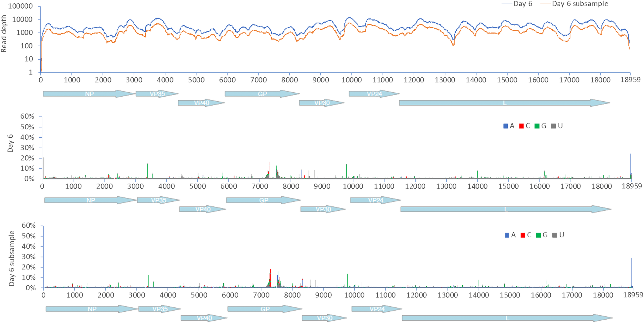Click the '18959' end label on the read depth x-axis

(631, 80)
